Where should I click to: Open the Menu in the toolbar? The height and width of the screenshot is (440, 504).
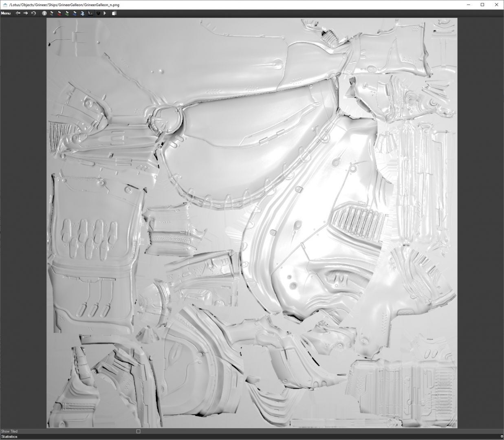[x=6, y=13]
